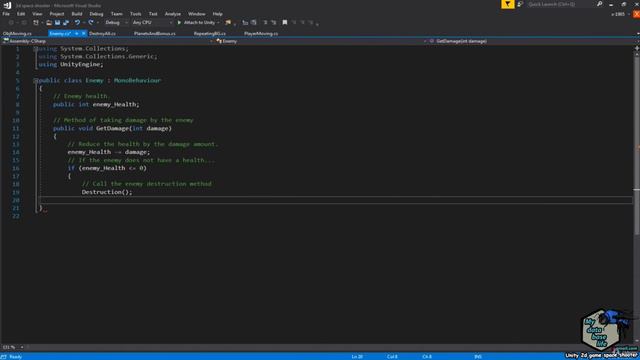This screenshot has width=640, height=360.
Task: Click the feedback icon beside Quick Launch
Action: pyautogui.click(x=520, y=4)
